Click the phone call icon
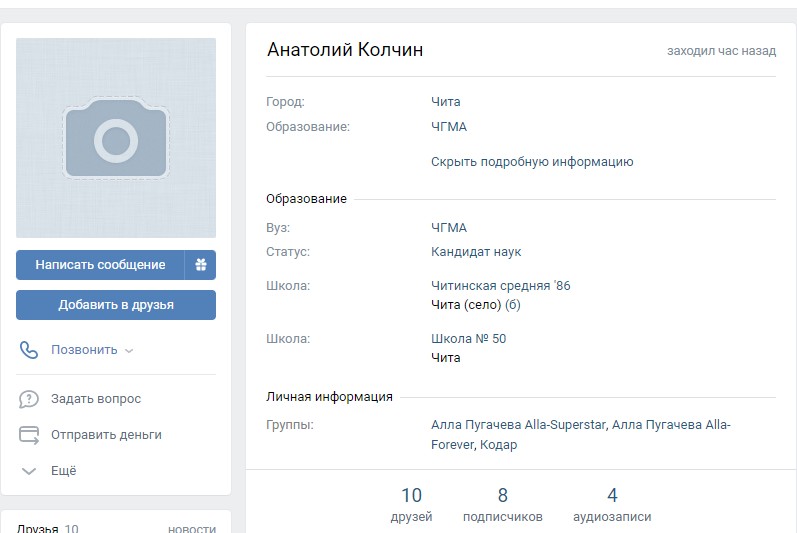Screen dimensions: 797x533 tap(28, 350)
